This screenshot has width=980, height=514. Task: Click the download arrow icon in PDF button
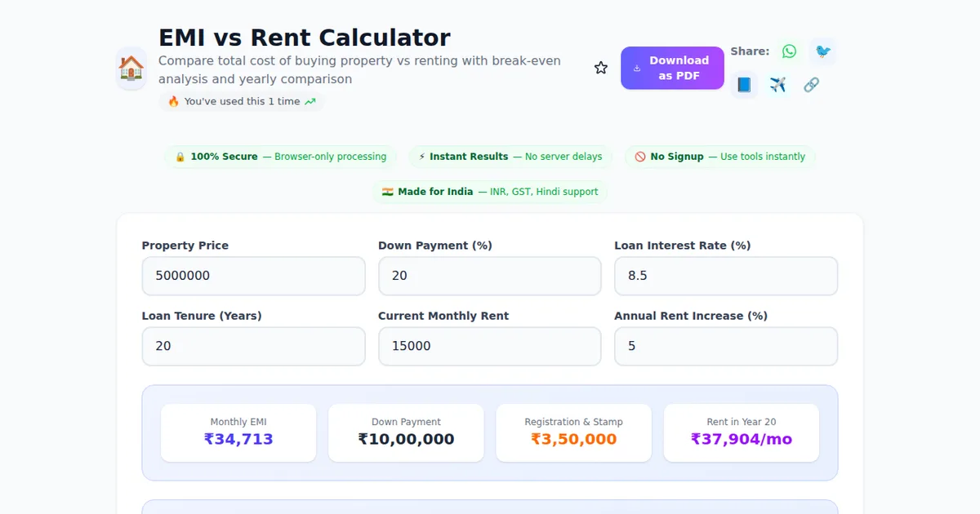637,69
